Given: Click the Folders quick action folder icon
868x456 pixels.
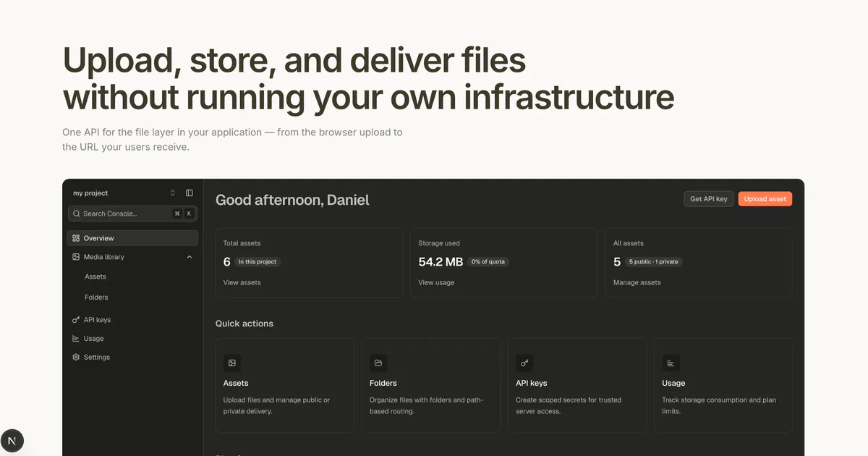Looking at the screenshot, I should pos(378,363).
